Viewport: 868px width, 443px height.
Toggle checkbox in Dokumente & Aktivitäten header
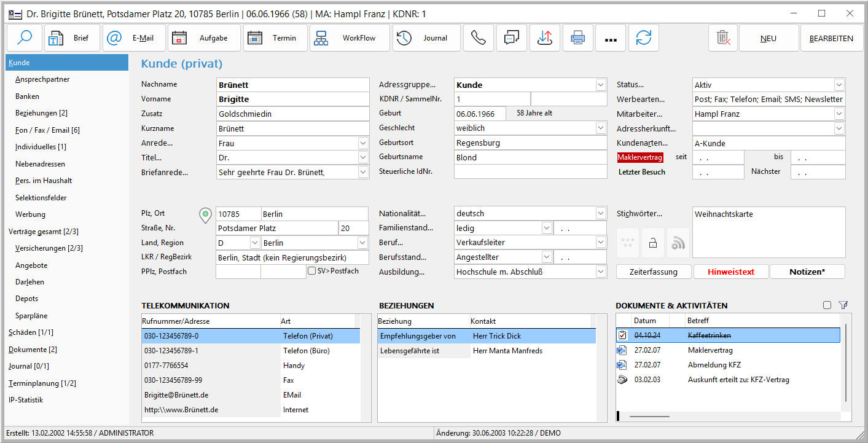pyautogui.click(x=827, y=305)
